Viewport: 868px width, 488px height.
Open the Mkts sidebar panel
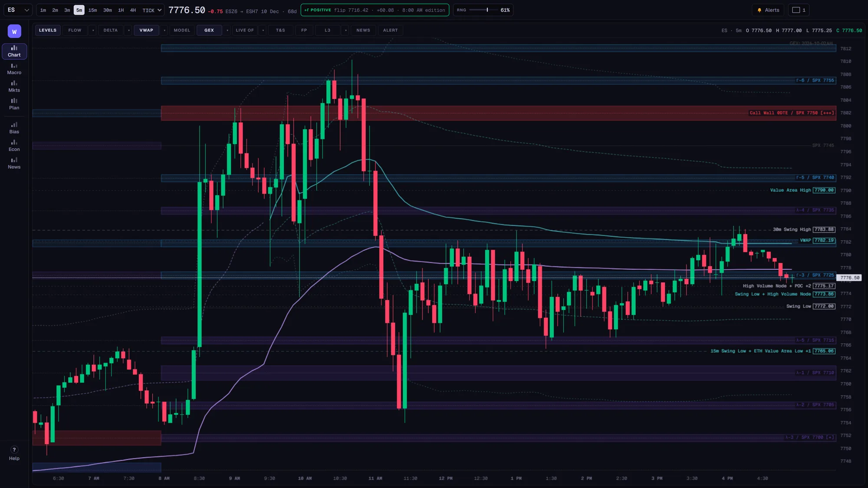(14, 86)
